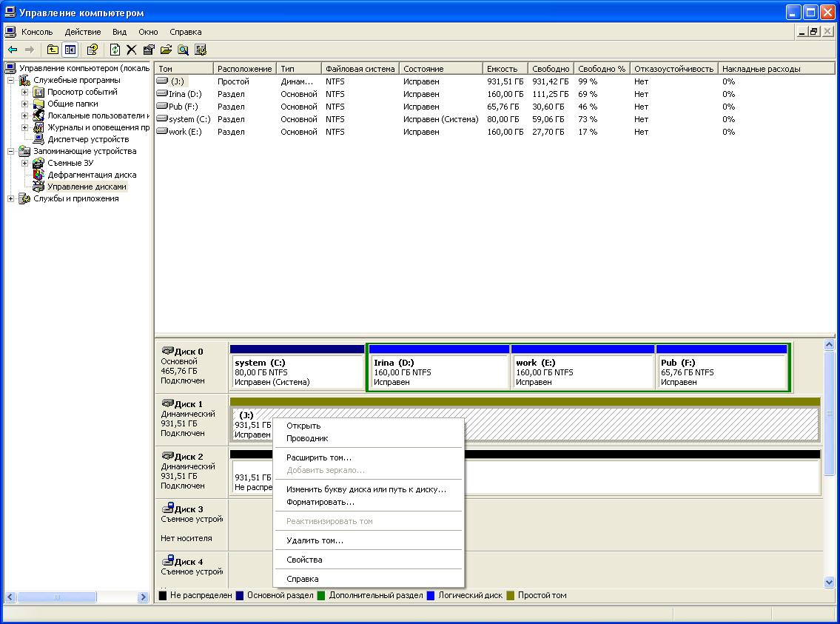This screenshot has height=624, width=840.
Task: Choose Форматировать… in context menu
Action: point(368,503)
